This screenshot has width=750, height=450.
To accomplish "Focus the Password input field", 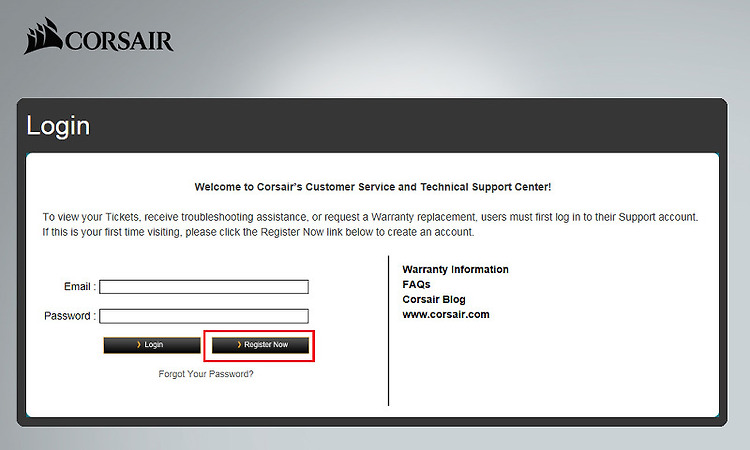I will (204, 316).
